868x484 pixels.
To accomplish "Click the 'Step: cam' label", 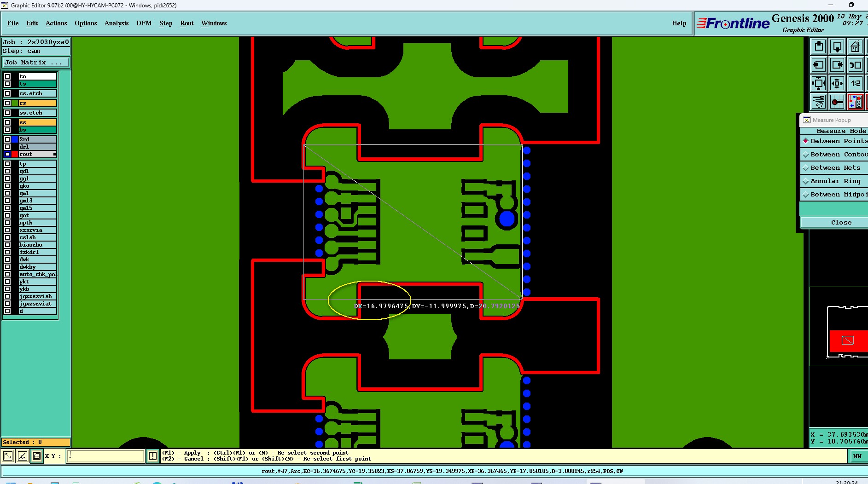I will 36,51.
